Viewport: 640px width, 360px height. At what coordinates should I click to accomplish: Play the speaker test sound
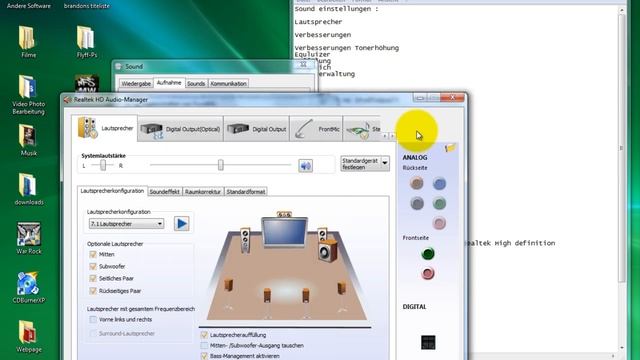point(182,224)
